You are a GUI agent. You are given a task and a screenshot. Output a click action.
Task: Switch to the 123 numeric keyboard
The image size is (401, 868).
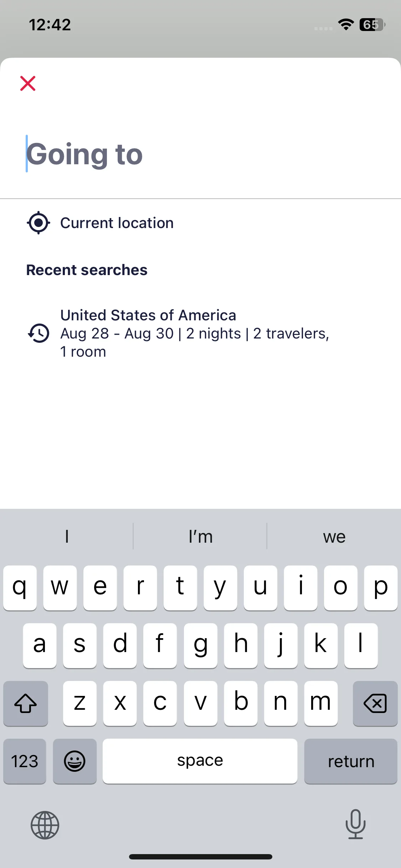(x=25, y=761)
